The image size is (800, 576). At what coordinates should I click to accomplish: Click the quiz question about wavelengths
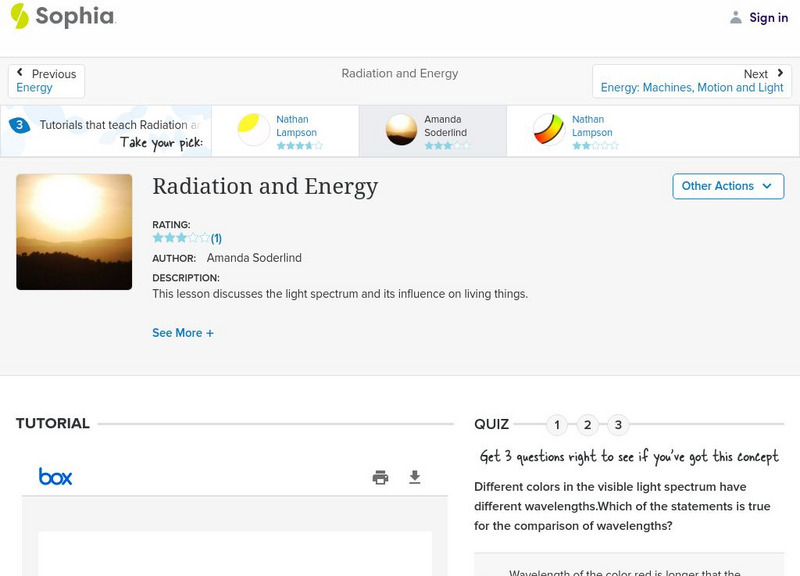pos(622,506)
